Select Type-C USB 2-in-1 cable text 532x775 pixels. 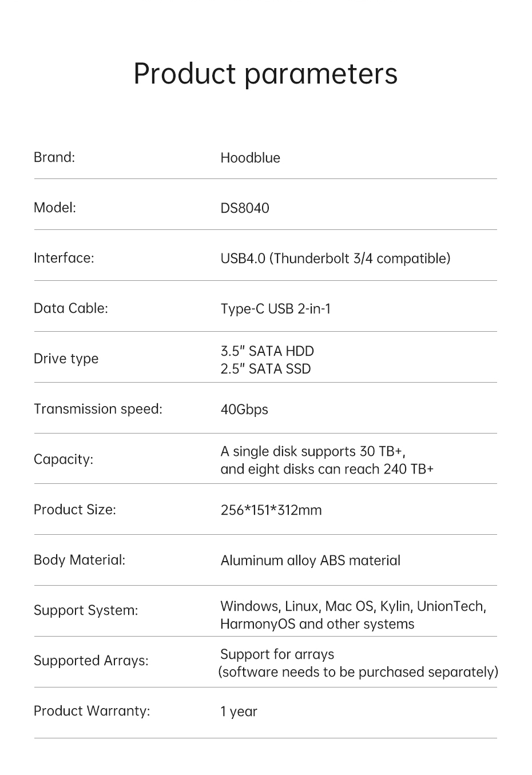coord(276,309)
